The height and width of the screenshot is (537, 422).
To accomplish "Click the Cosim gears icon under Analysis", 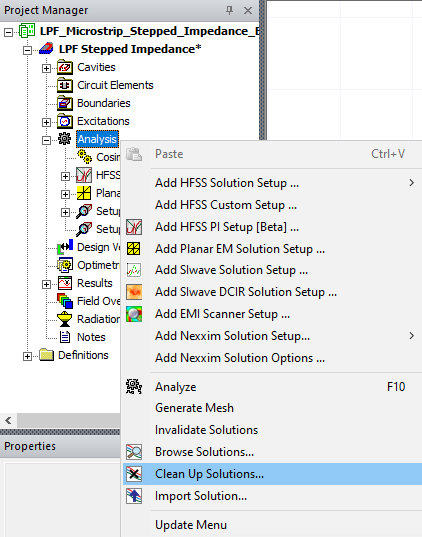I will (x=84, y=157).
